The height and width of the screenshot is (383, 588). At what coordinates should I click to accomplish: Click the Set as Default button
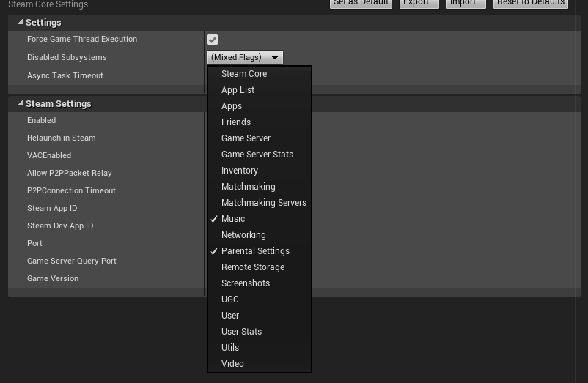pos(360,3)
